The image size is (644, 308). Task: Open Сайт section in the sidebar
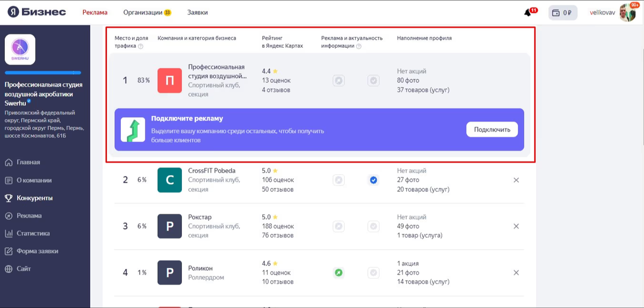24,269
